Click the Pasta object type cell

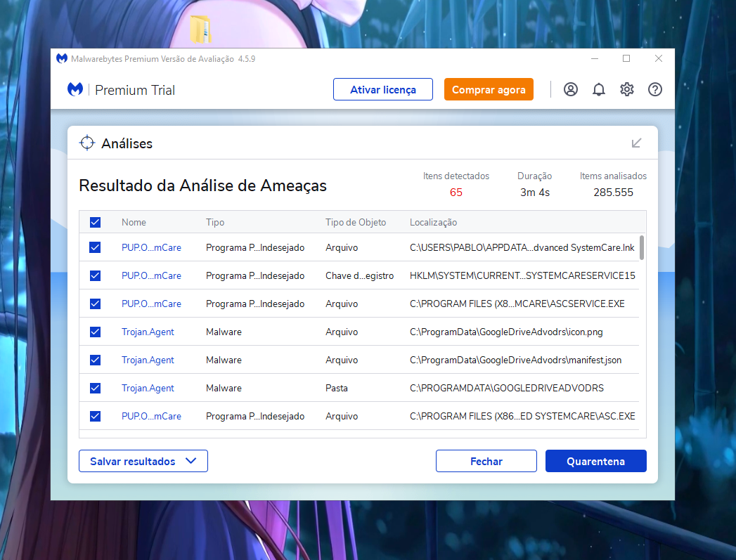click(x=337, y=388)
